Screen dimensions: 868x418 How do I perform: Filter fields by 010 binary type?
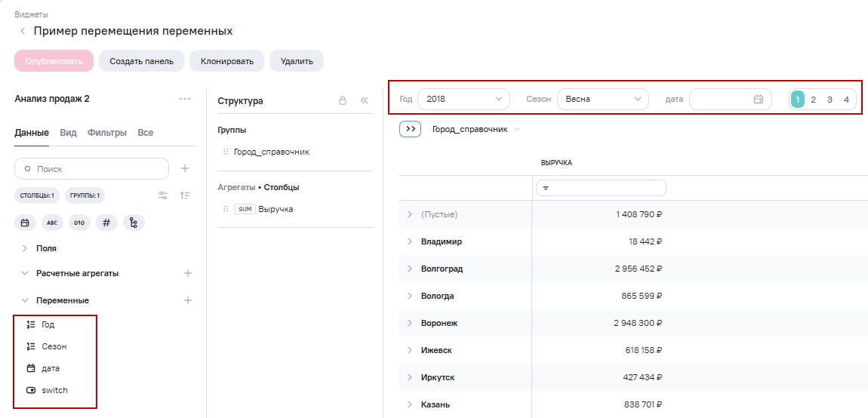(x=79, y=223)
